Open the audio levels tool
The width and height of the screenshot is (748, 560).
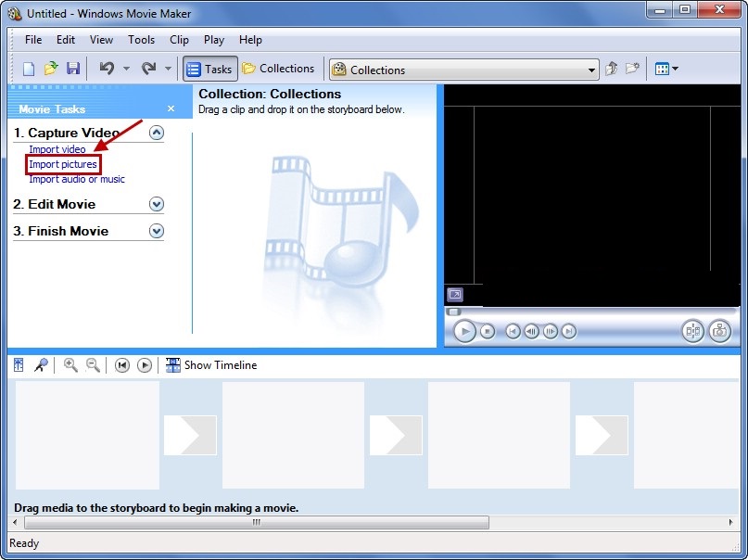click(19, 365)
